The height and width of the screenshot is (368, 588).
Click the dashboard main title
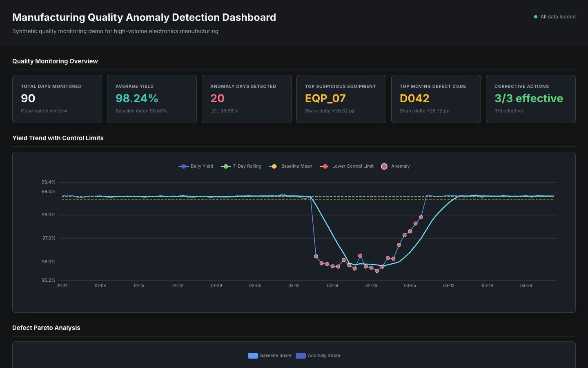(x=144, y=17)
